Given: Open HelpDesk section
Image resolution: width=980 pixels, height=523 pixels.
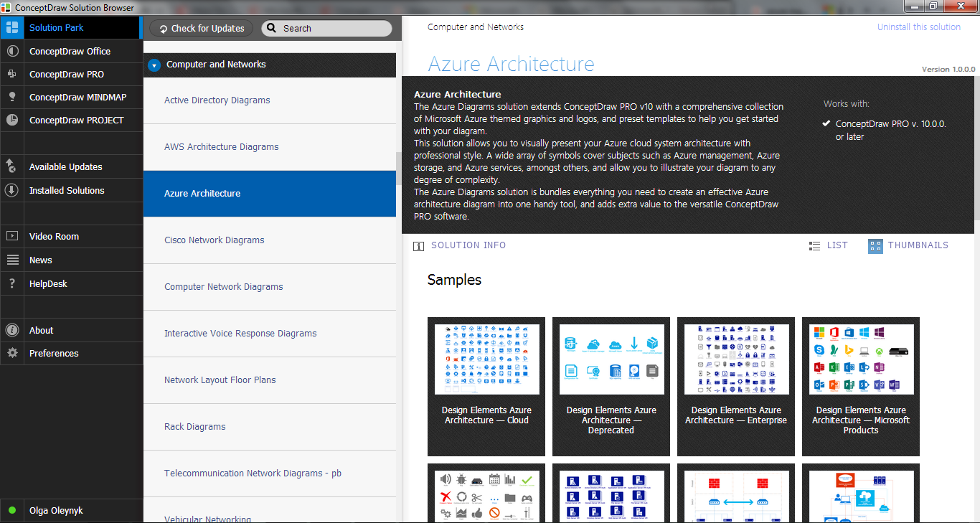Looking at the screenshot, I should click(x=71, y=283).
